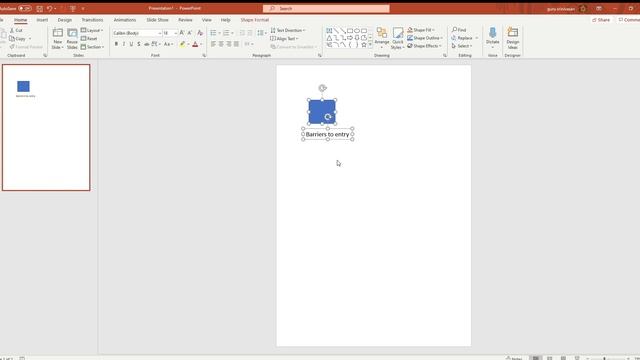Viewport: 640px width, 360px height.
Task: Toggle Bold formatting
Action: click(116, 44)
